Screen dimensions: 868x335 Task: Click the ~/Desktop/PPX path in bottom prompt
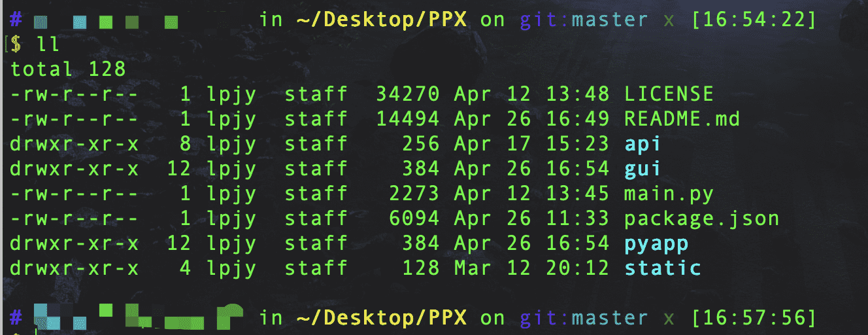tap(382, 318)
